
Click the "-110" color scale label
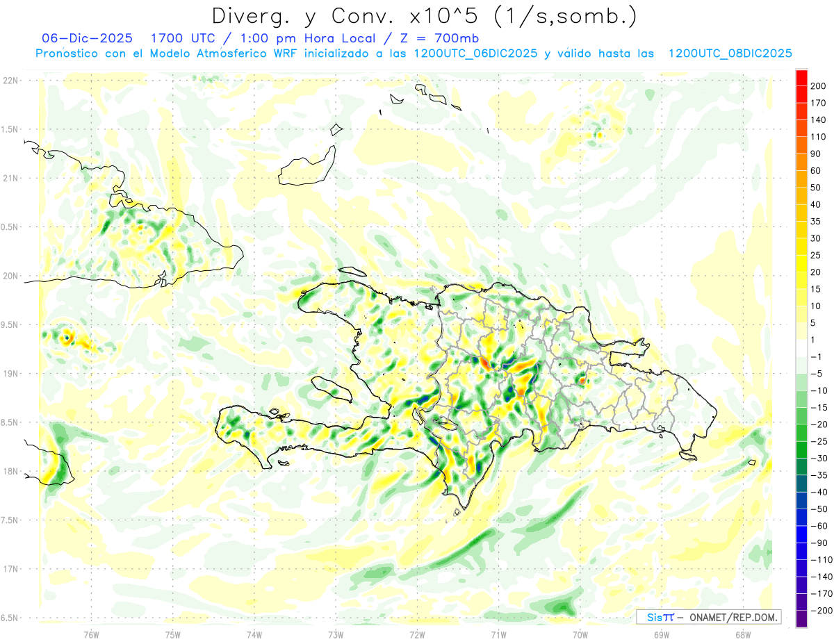coord(823,560)
